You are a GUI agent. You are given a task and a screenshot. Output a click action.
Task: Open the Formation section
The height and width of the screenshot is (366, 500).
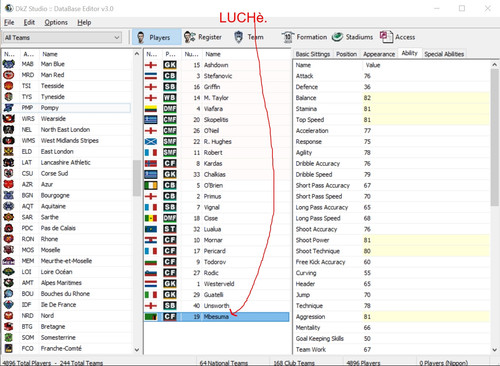point(304,37)
